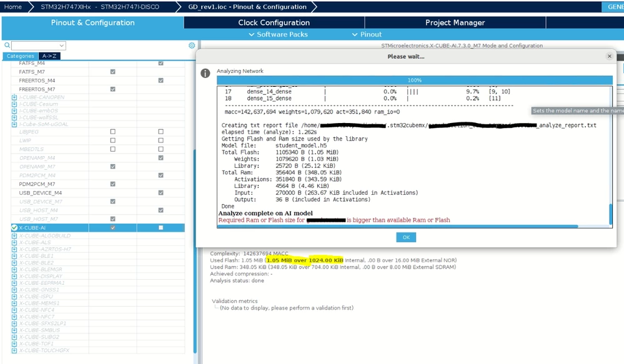Click the red RAM/Flash size warning message

tap(334, 220)
